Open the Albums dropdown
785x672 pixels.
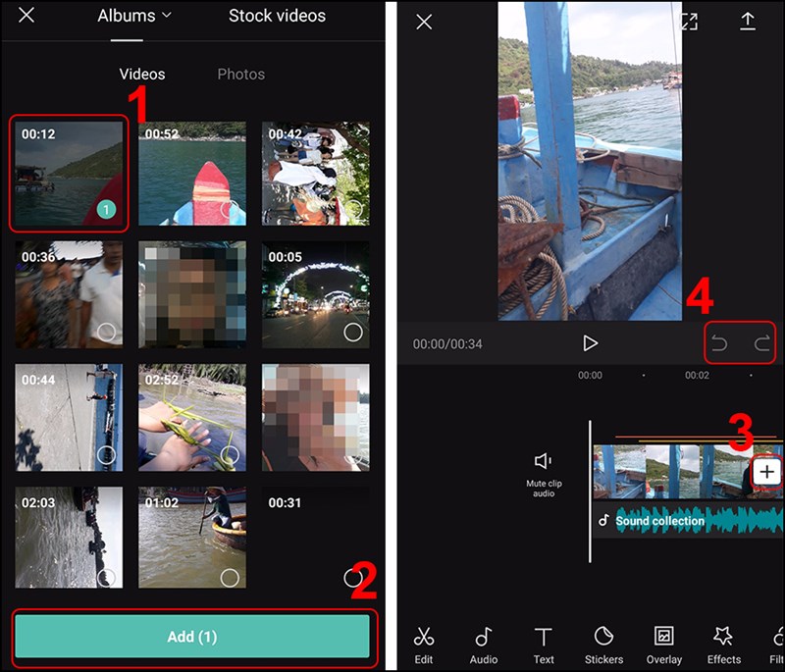[133, 16]
